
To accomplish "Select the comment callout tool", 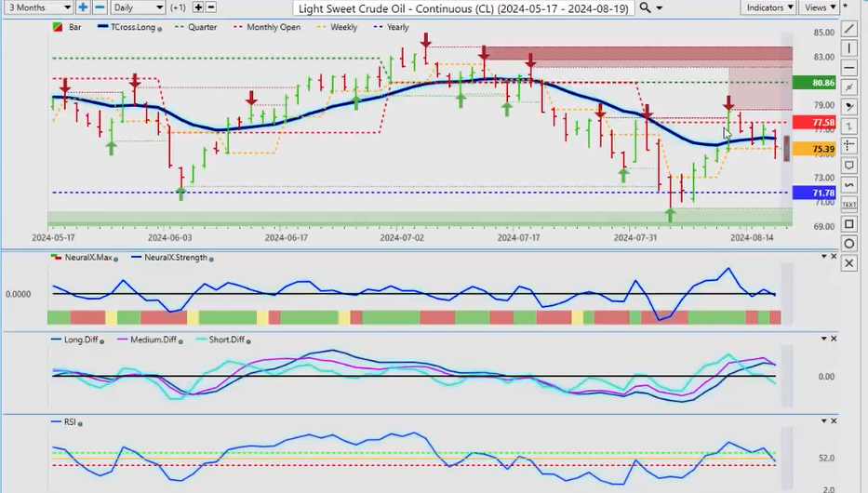I will tap(848, 166).
